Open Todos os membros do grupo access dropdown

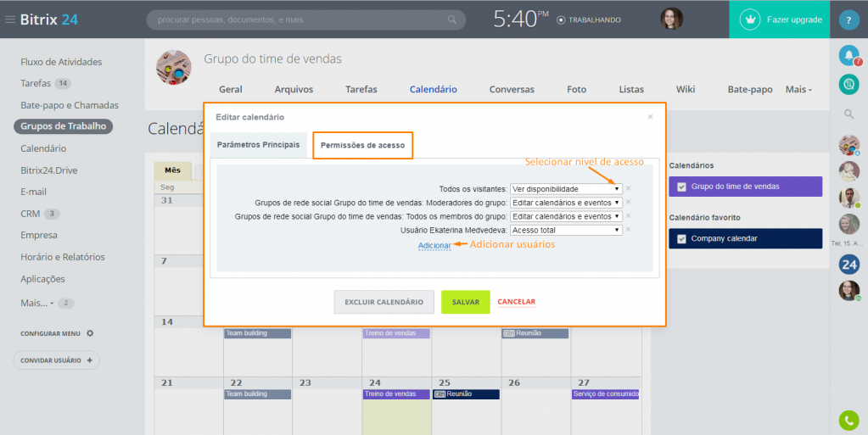click(x=566, y=216)
